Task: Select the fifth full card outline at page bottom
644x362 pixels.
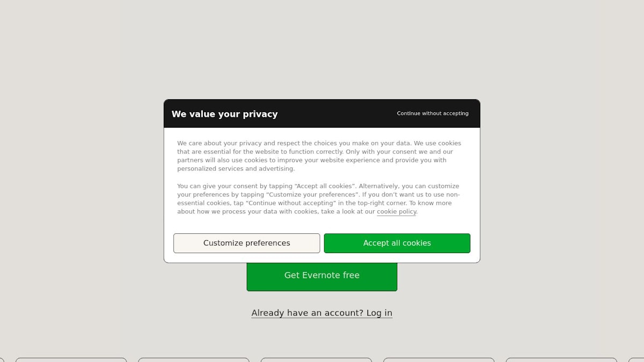Action: 561,360
